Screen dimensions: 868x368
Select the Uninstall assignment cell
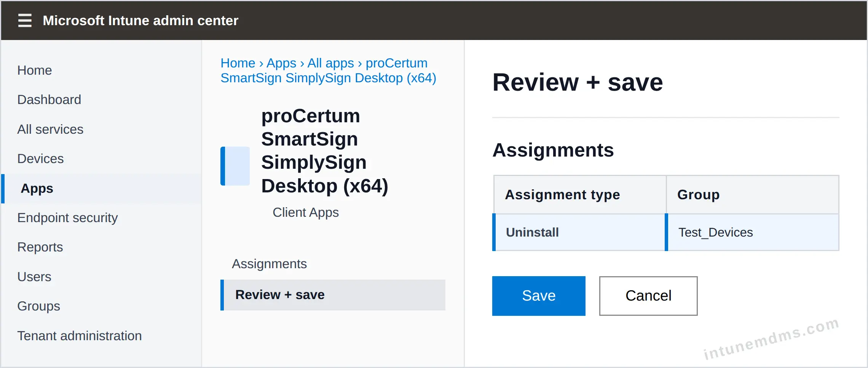[x=579, y=232]
